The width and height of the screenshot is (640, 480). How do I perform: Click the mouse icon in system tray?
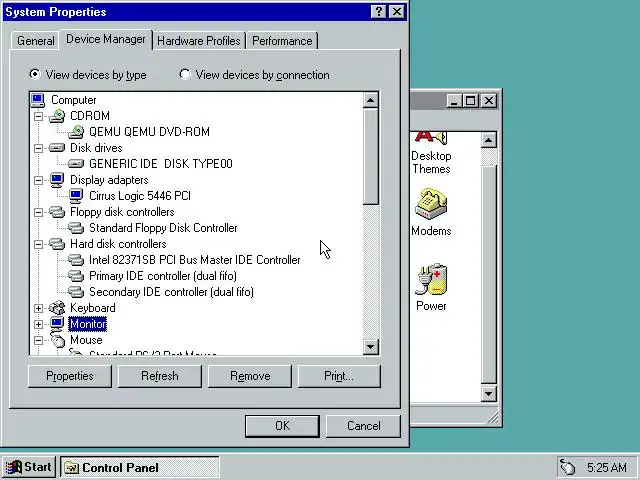click(568, 467)
